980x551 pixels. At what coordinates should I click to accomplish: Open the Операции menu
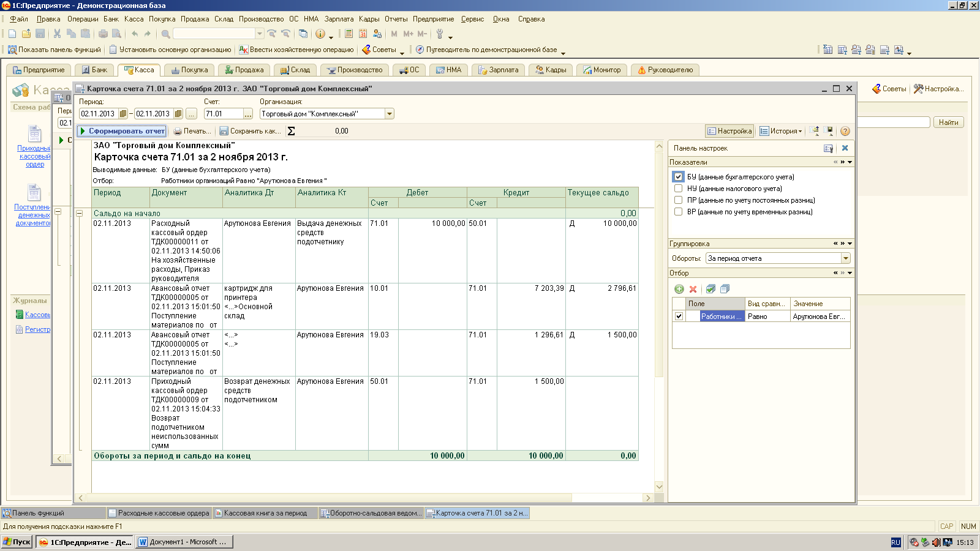click(83, 19)
